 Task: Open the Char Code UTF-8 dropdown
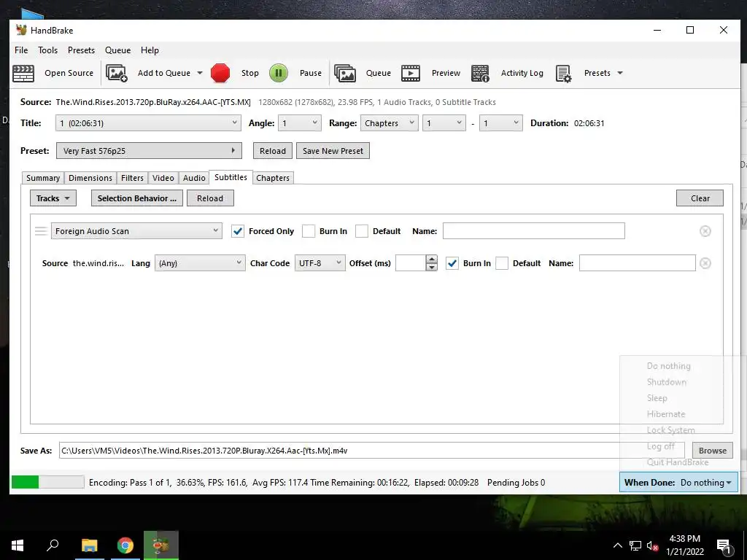[320, 262]
